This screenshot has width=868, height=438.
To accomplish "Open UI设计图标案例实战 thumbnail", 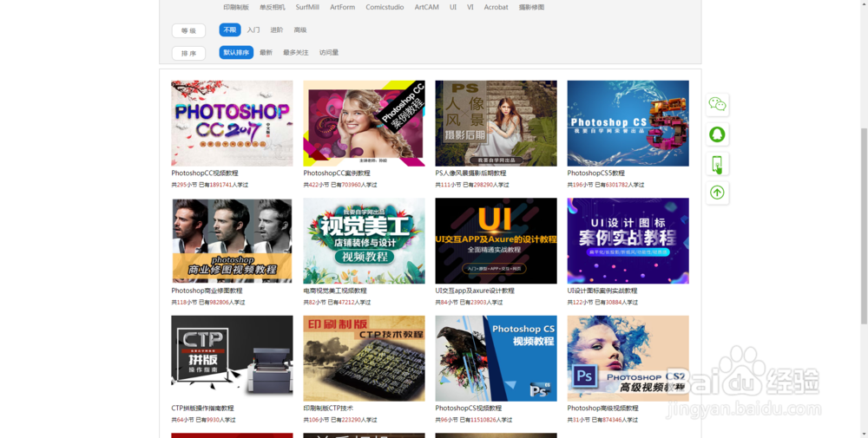I will point(628,240).
